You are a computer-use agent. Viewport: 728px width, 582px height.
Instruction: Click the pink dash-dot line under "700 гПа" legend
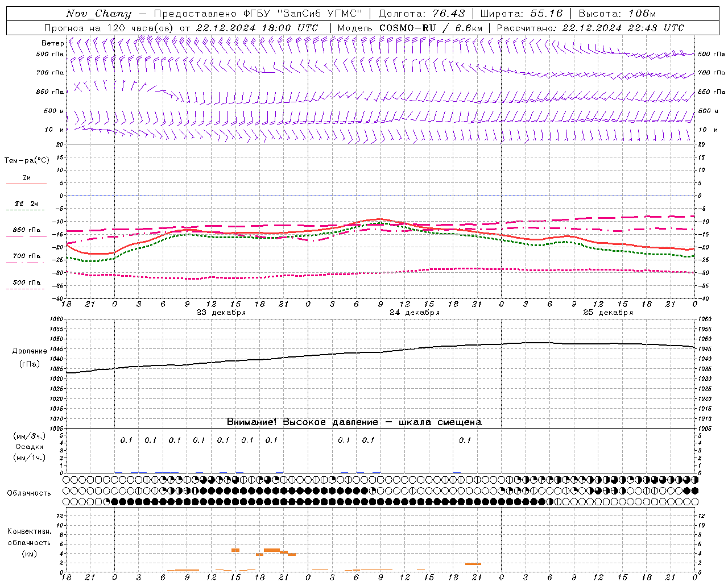click(x=26, y=263)
